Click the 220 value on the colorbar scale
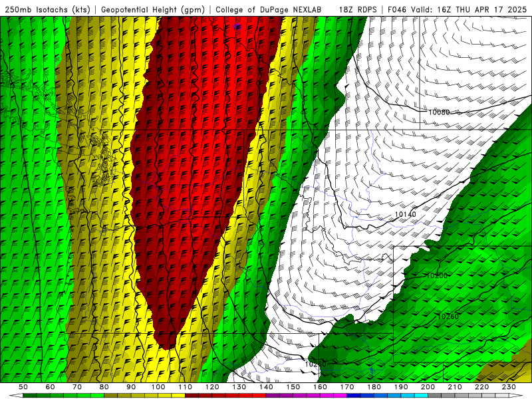 pos(482,387)
